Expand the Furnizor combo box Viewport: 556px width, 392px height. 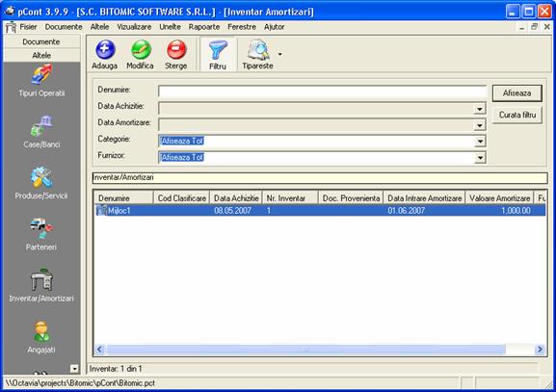click(480, 158)
